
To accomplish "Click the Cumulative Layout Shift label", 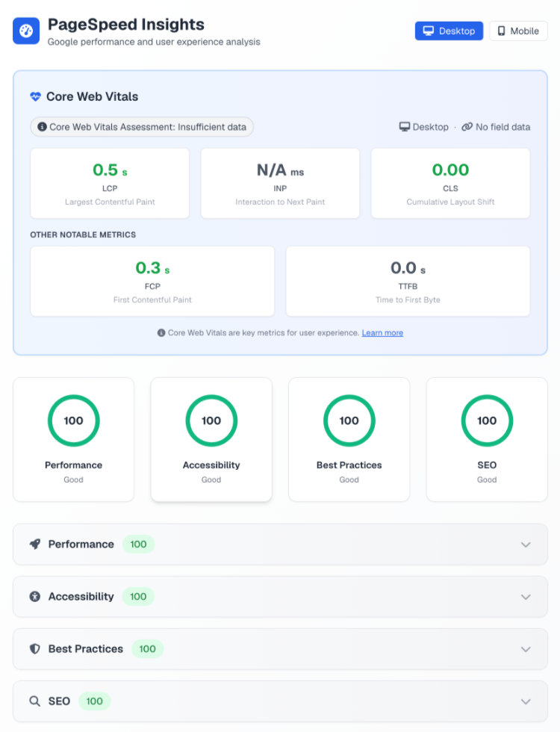I will 450,202.
